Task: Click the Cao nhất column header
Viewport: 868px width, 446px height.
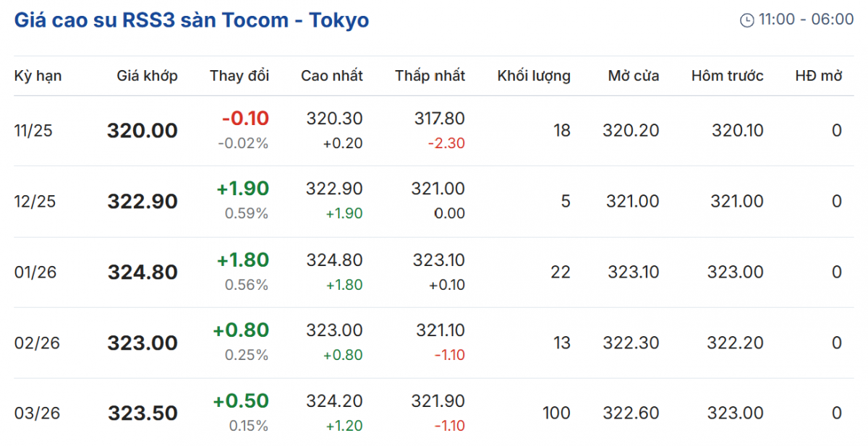Action: pyautogui.click(x=332, y=76)
